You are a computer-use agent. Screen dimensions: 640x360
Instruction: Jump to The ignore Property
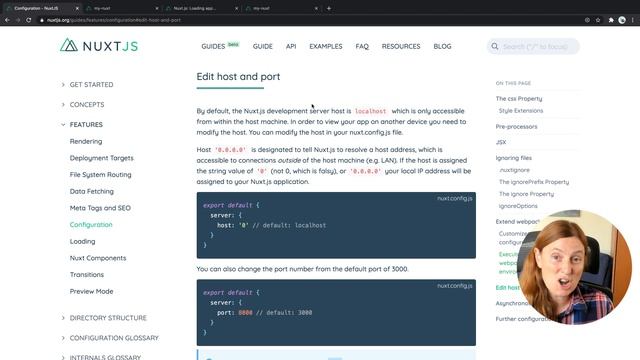pos(526,194)
